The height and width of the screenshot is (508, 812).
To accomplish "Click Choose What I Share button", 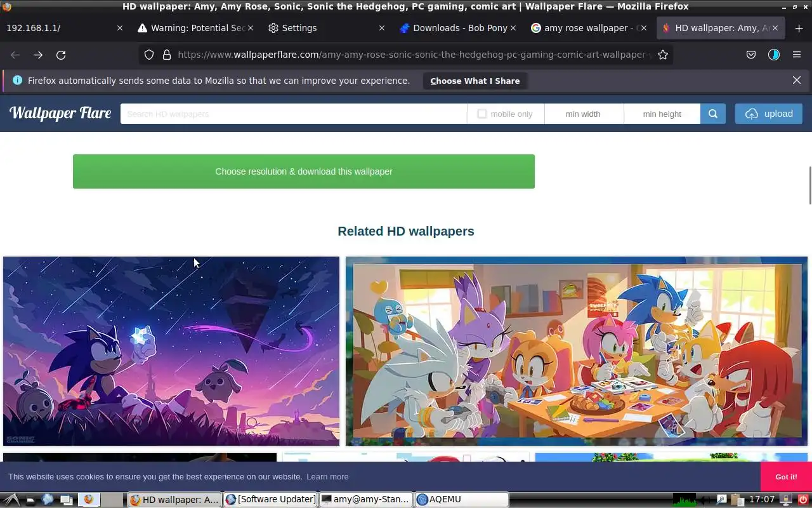I will 475,81.
